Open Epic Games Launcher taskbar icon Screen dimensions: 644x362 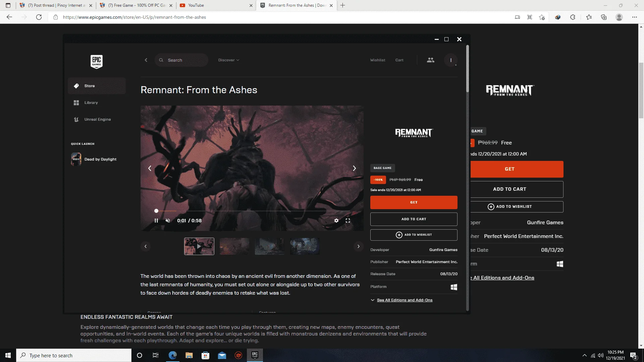point(255,355)
